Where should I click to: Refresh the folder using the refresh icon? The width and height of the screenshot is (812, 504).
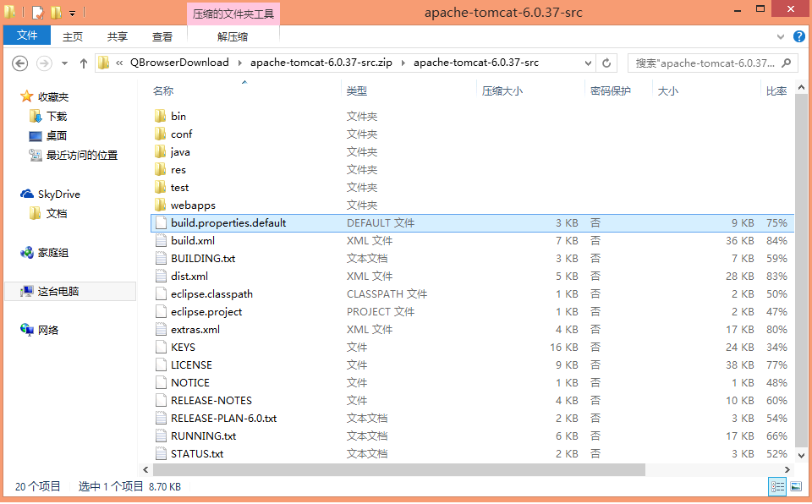tap(606, 62)
